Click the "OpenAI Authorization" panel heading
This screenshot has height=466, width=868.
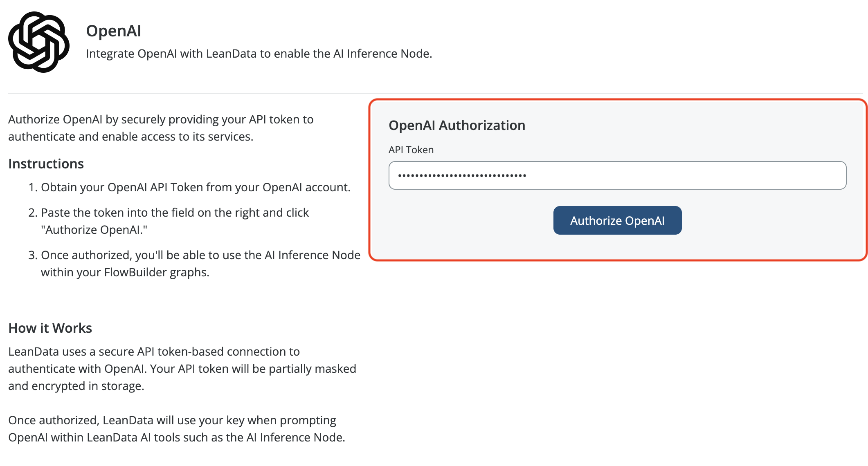[x=456, y=125]
